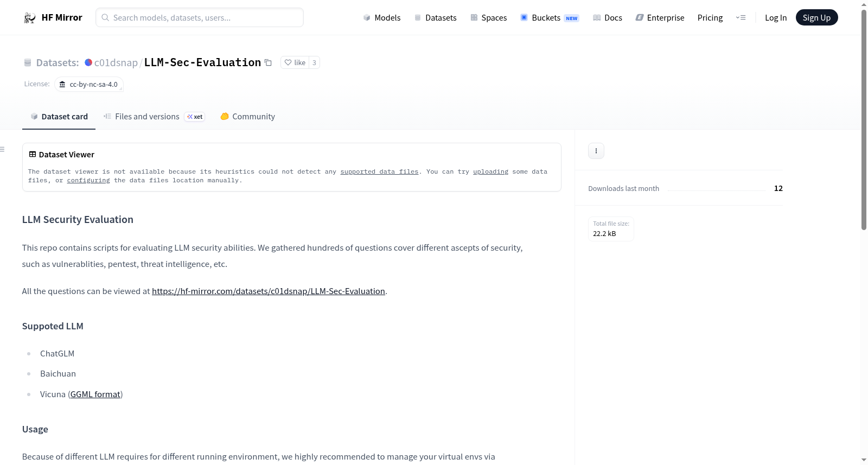Image resolution: width=868 pixels, height=465 pixels.
Task: Click the Usage heading
Action: pyautogui.click(x=35, y=429)
